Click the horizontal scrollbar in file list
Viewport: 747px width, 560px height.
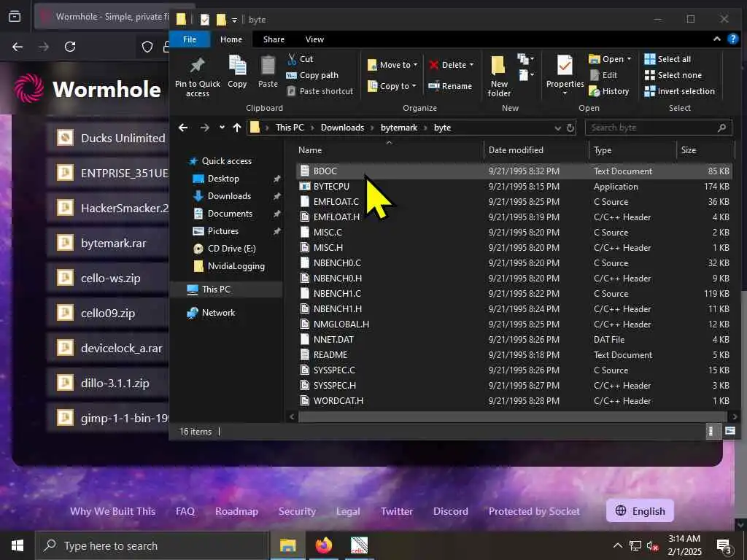coord(513,417)
